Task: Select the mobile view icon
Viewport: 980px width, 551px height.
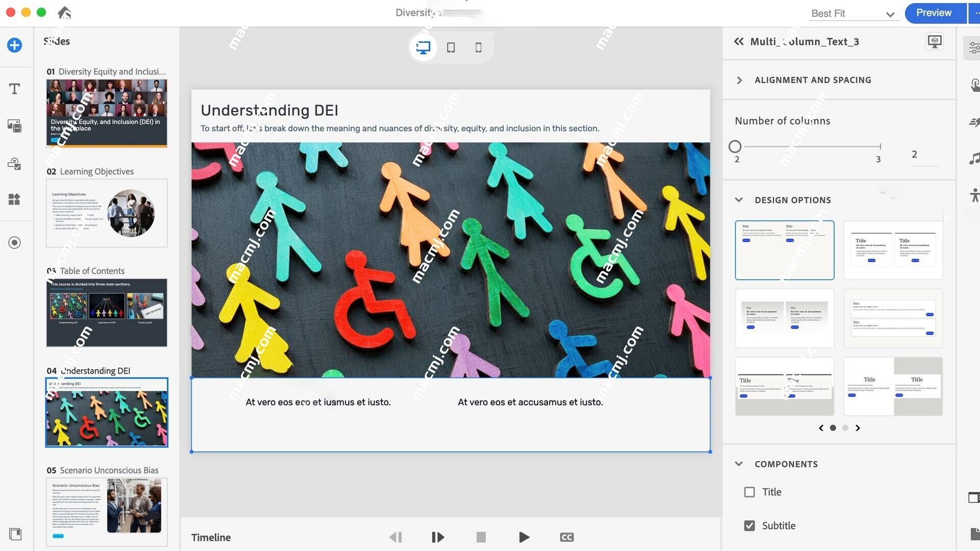Action: (x=479, y=47)
